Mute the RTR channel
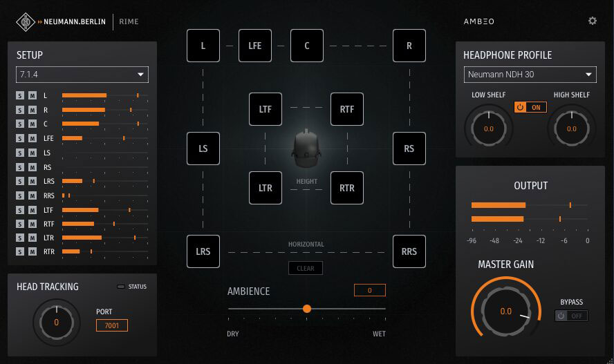 tap(32, 251)
